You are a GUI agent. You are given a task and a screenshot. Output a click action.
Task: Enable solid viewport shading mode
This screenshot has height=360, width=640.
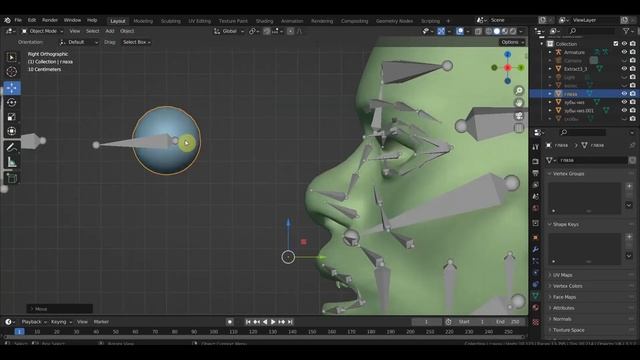pyautogui.click(x=497, y=31)
